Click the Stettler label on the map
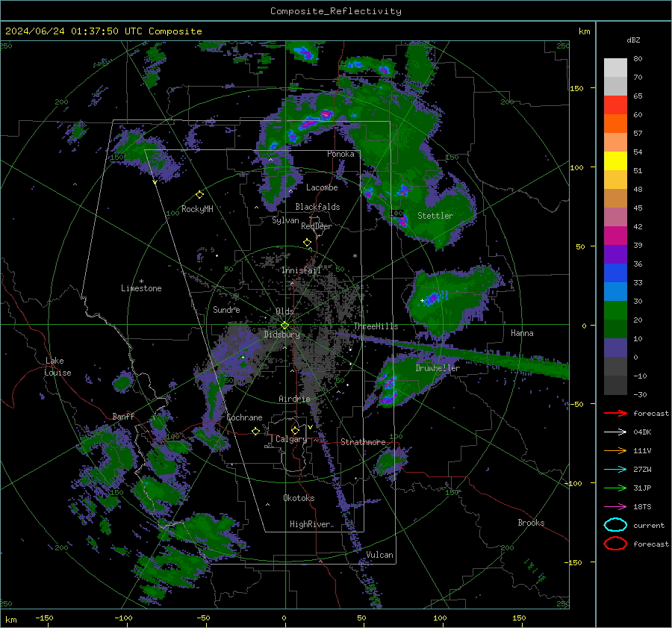Screen dimensions: 672x628 [435, 216]
